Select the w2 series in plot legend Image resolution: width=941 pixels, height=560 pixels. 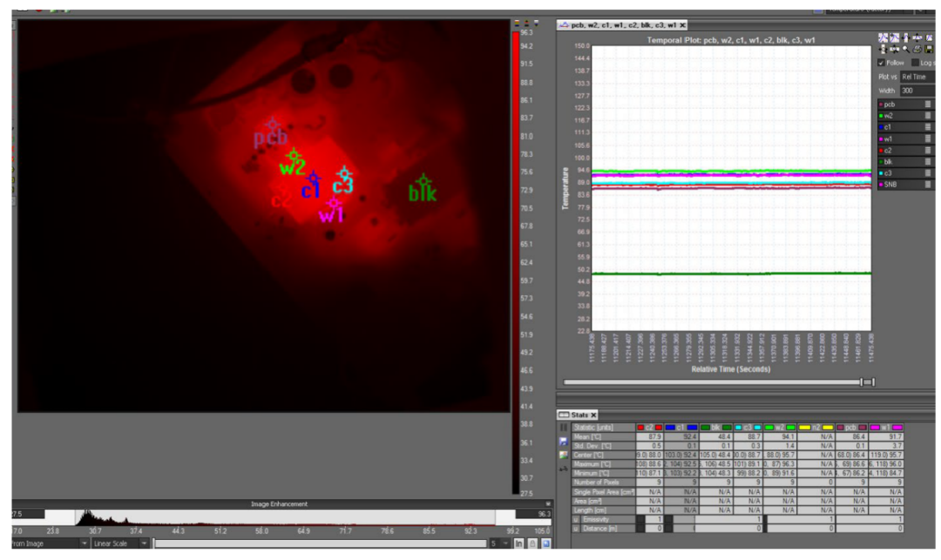pos(904,116)
